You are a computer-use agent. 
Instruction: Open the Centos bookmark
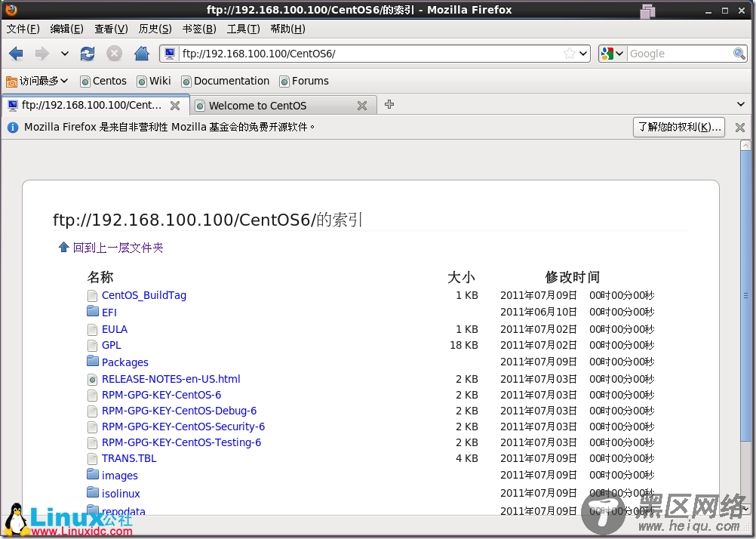103,81
